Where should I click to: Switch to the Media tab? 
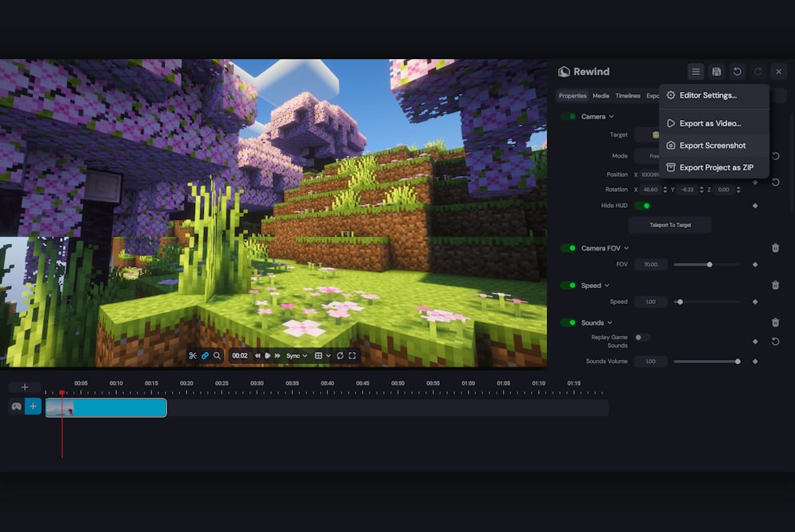pos(601,95)
